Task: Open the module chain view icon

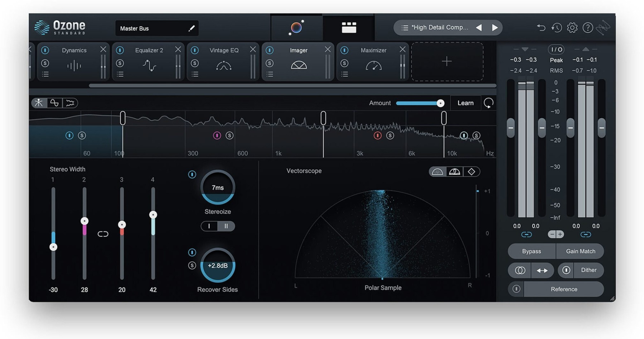Action: (349, 28)
